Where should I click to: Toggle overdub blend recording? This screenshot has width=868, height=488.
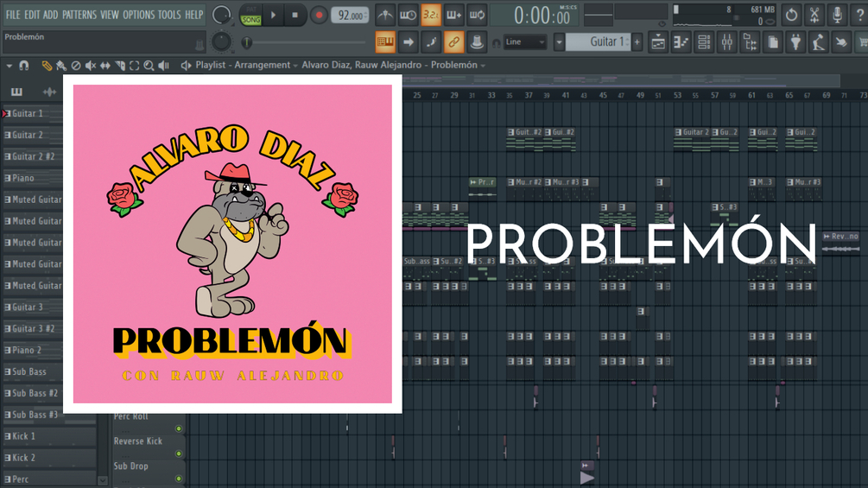[453, 15]
